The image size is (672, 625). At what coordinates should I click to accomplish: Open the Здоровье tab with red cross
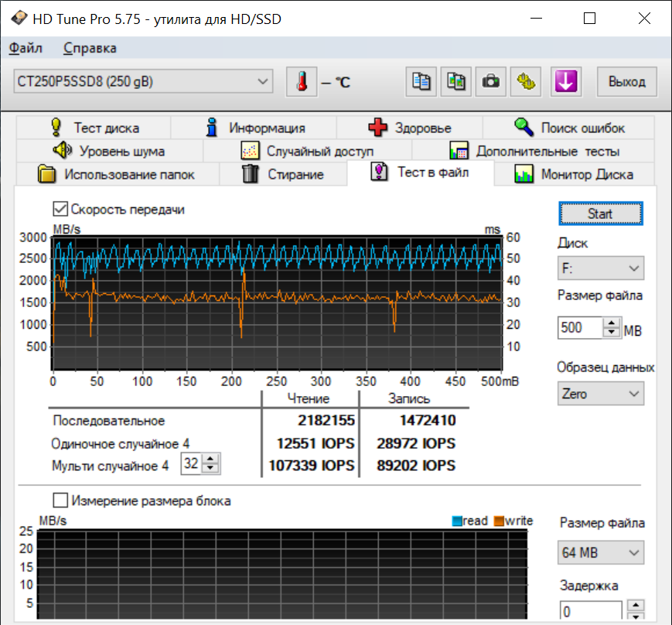click(409, 128)
